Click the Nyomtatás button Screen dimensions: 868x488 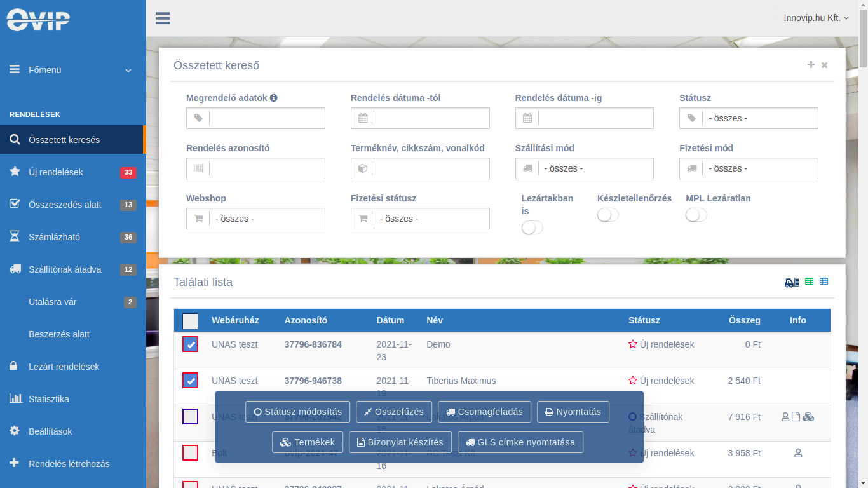pyautogui.click(x=573, y=412)
